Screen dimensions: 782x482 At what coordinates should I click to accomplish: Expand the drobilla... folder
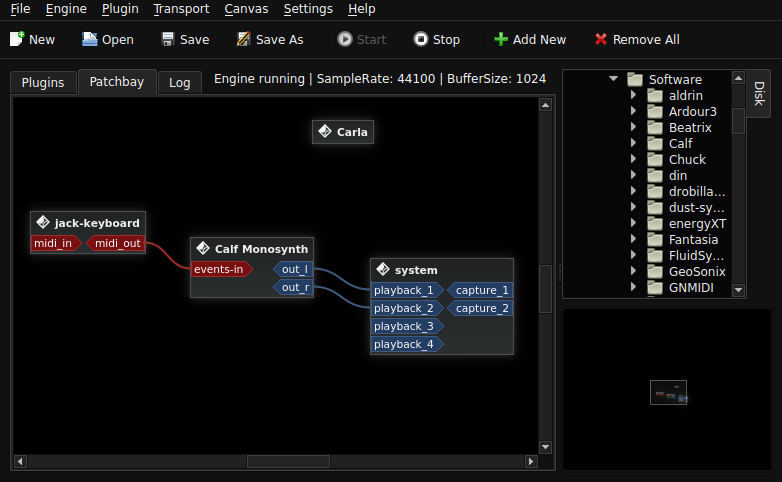pos(633,191)
